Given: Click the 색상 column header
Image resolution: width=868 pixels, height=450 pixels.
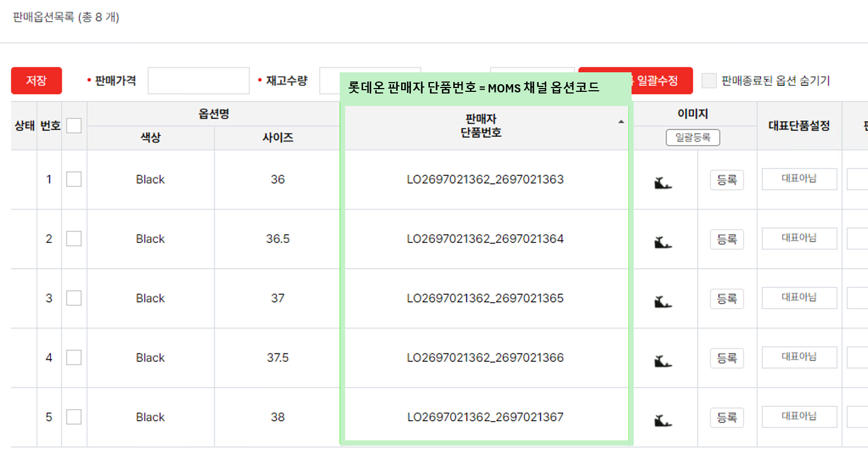Looking at the screenshot, I should click(151, 137).
